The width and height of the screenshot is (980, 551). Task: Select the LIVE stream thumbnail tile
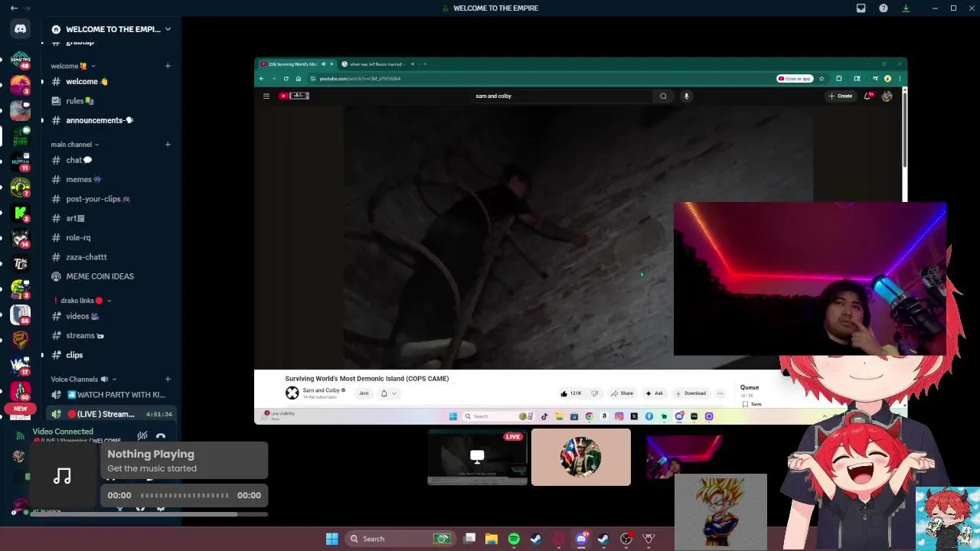tap(477, 458)
